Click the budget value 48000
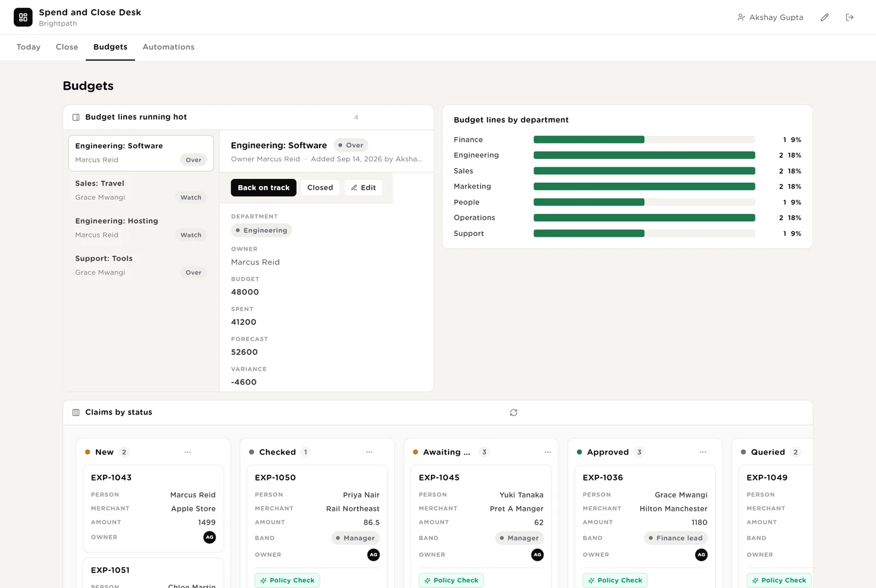876x588 pixels. pyautogui.click(x=245, y=292)
